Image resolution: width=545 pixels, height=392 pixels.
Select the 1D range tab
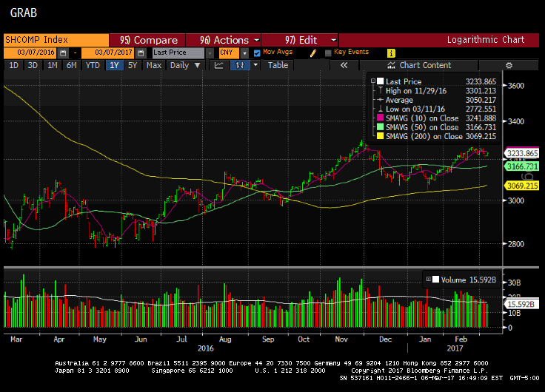[x=13, y=65]
